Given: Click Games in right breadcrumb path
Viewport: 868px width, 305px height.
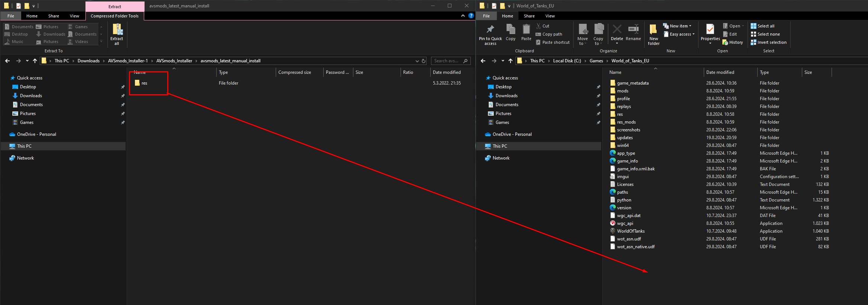Looking at the screenshot, I should click(x=596, y=61).
